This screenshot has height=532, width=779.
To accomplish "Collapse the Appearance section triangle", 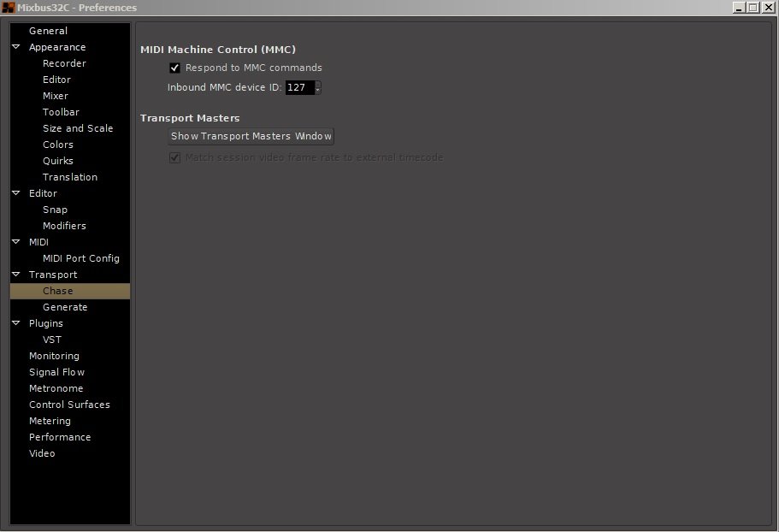I will point(16,47).
